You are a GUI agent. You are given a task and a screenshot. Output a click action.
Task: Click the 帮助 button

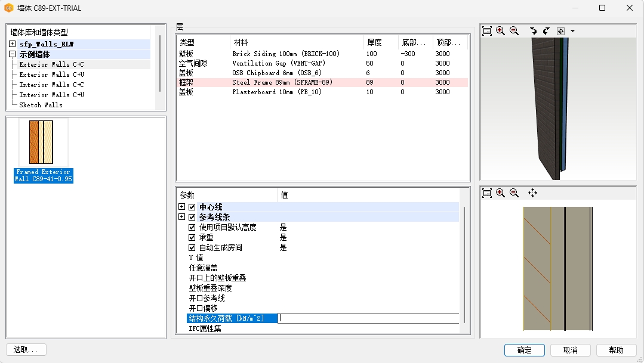click(616, 350)
